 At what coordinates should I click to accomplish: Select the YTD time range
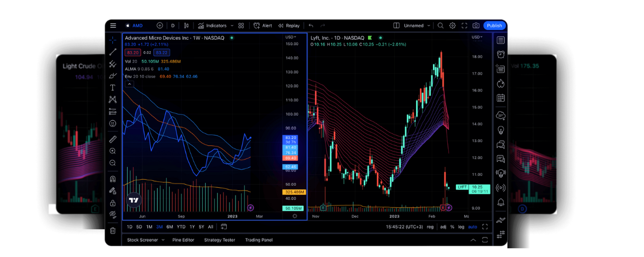(x=181, y=227)
